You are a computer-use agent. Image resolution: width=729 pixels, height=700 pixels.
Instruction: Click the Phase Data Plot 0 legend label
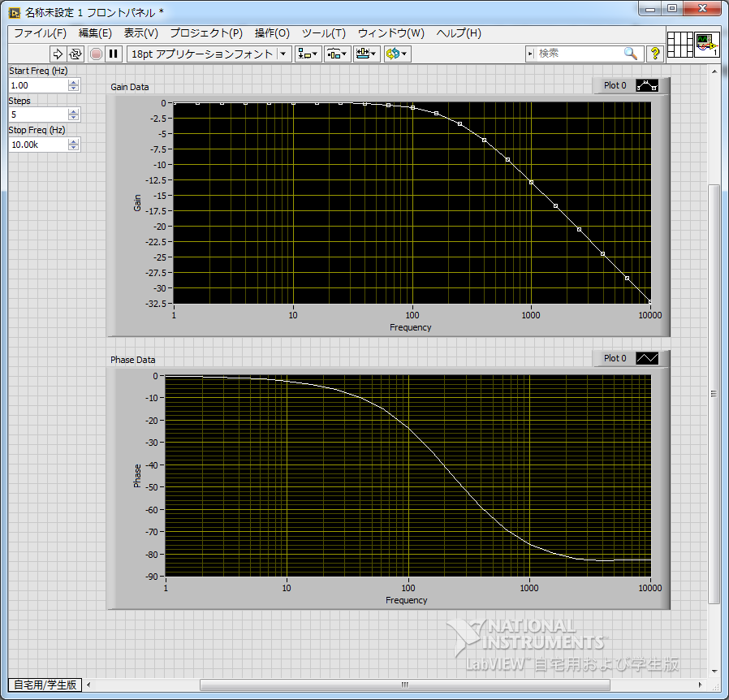pyautogui.click(x=615, y=358)
